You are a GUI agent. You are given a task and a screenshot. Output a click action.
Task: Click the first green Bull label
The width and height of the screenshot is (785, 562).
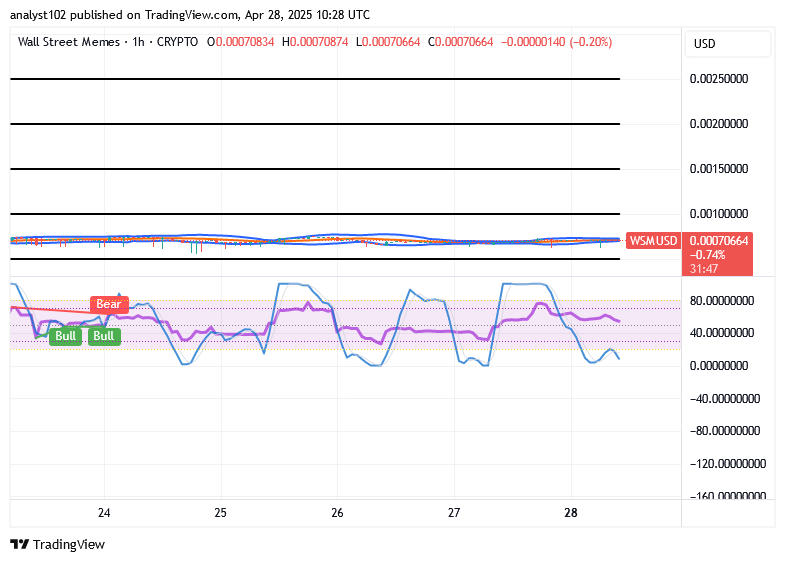[x=66, y=336]
